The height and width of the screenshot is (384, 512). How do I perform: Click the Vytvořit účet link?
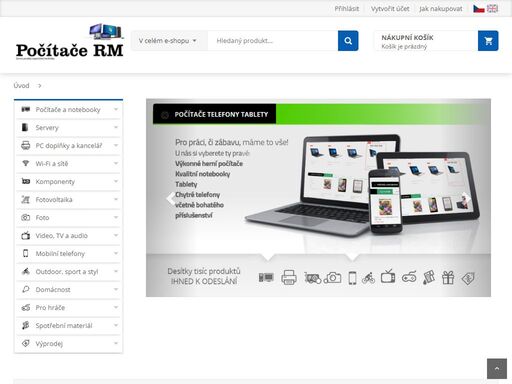[x=390, y=9]
